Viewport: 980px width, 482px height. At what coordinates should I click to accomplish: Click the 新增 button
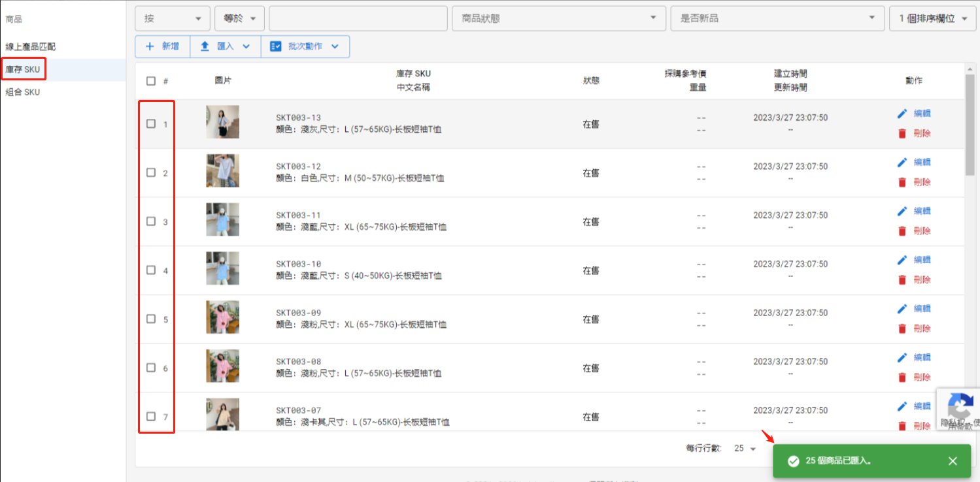pos(162,46)
